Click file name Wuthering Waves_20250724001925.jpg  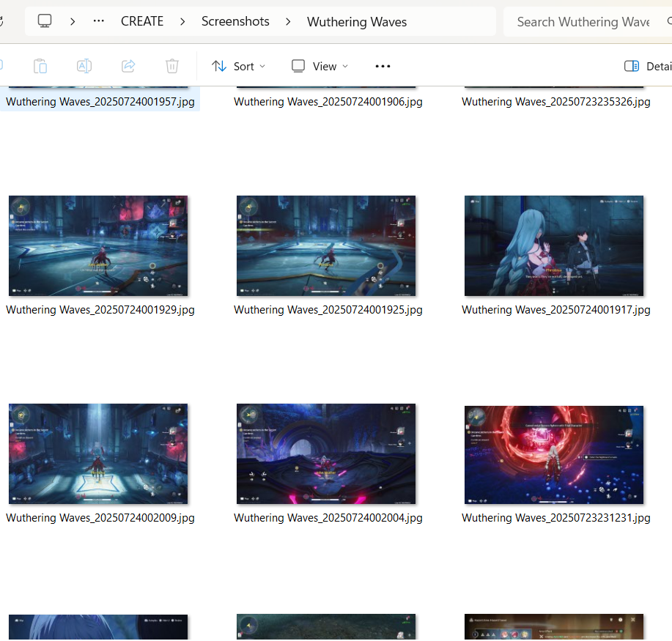tap(328, 310)
